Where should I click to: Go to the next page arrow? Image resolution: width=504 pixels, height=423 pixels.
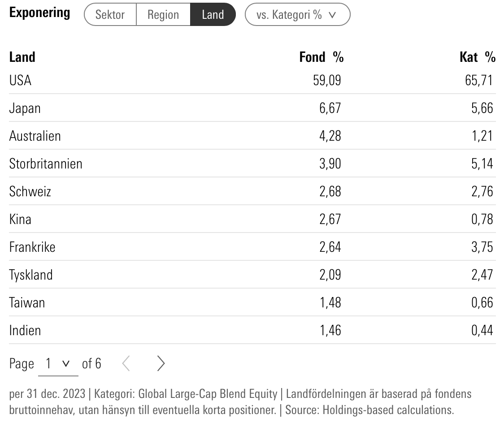coord(161,364)
